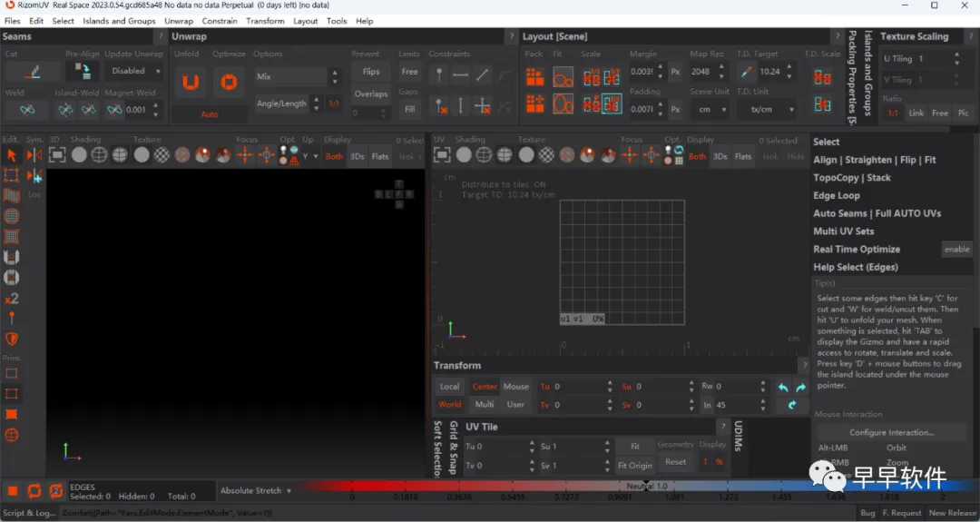Toggle Flats display in 3D view

click(380, 156)
